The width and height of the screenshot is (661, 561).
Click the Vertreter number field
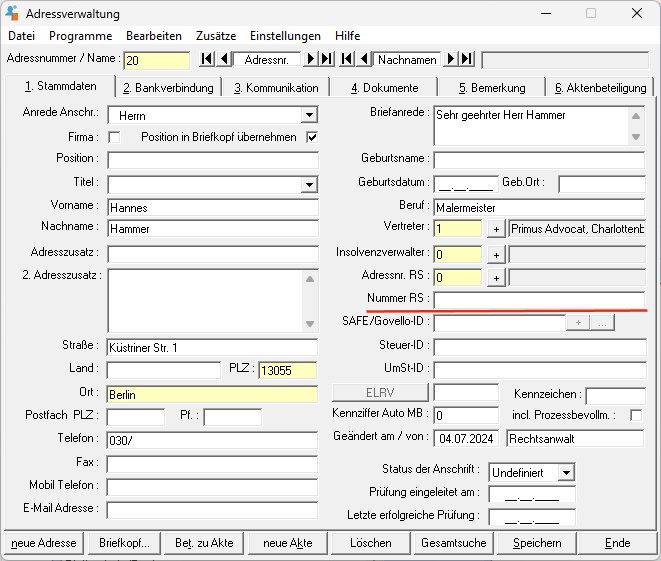458,229
